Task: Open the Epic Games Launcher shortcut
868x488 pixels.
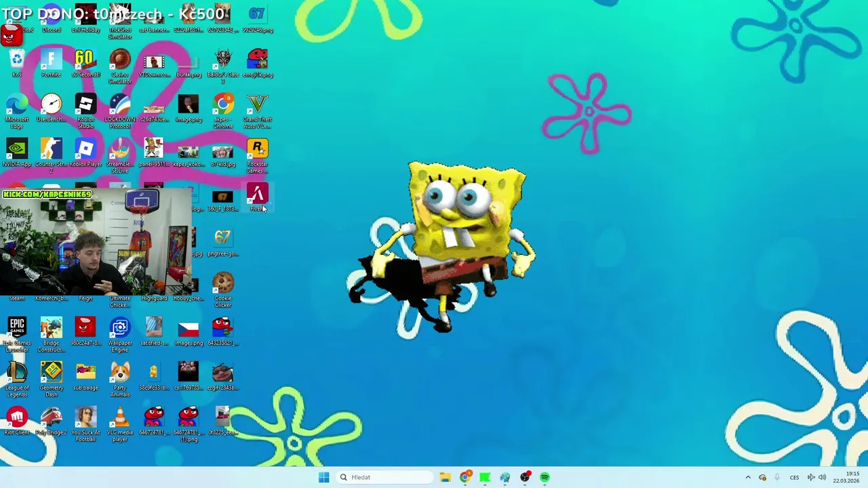Action: click(17, 335)
